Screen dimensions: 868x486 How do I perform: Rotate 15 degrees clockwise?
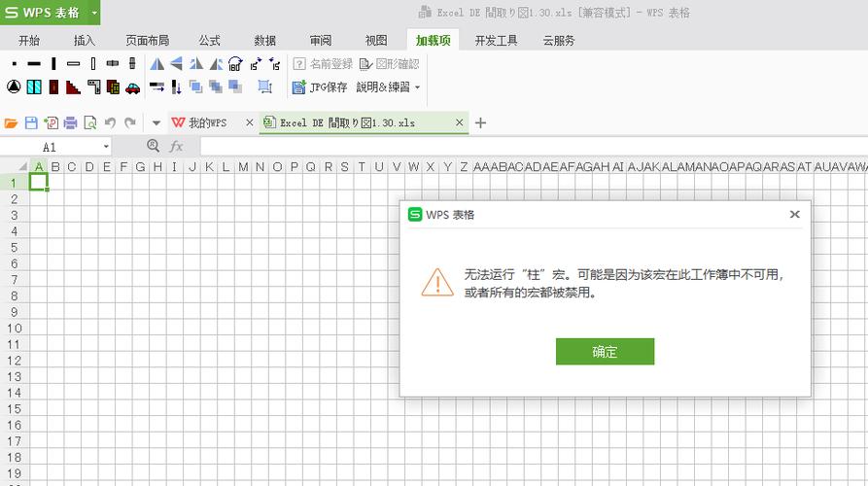pos(256,64)
